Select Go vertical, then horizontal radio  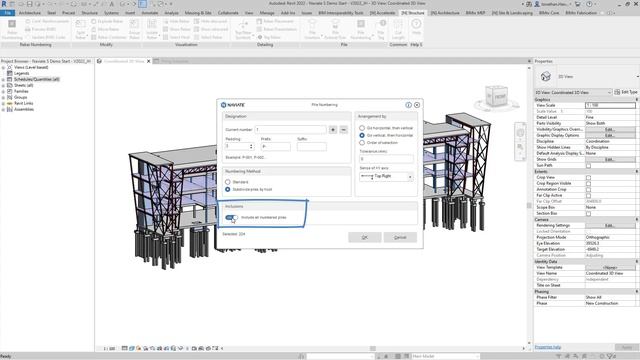click(362, 136)
